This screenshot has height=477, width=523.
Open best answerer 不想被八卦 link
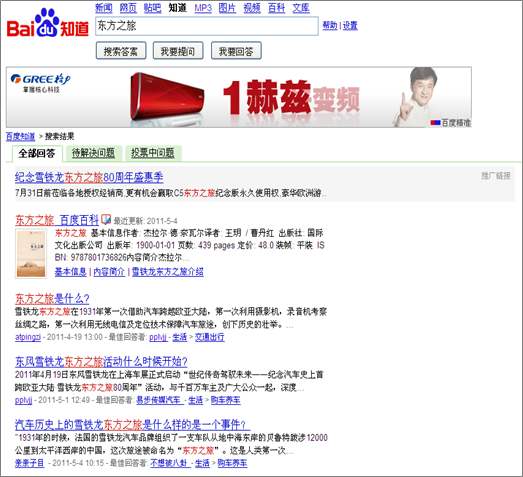(x=170, y=463)
